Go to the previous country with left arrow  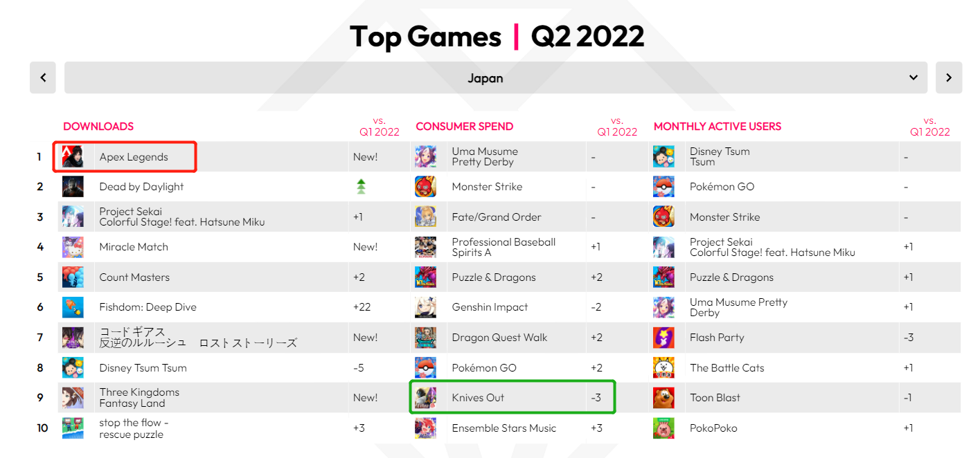pos(43,78)
